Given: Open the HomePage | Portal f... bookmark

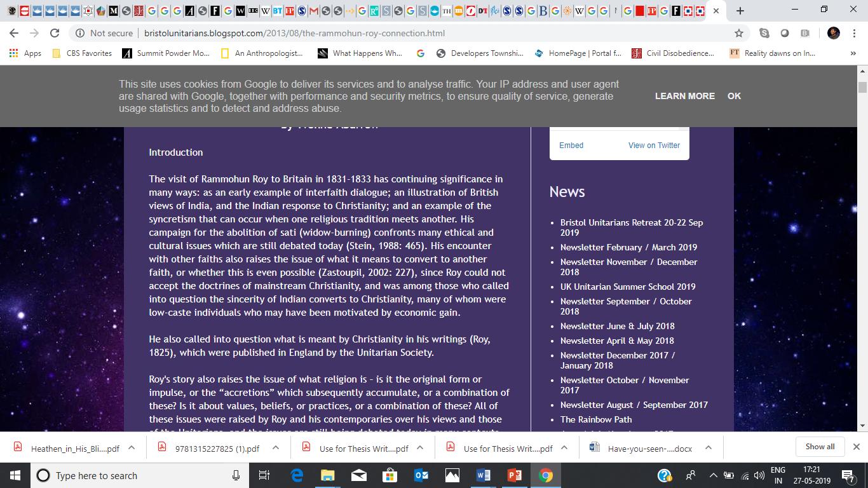Looking at the screenshot, I should (x=578, y=53).
